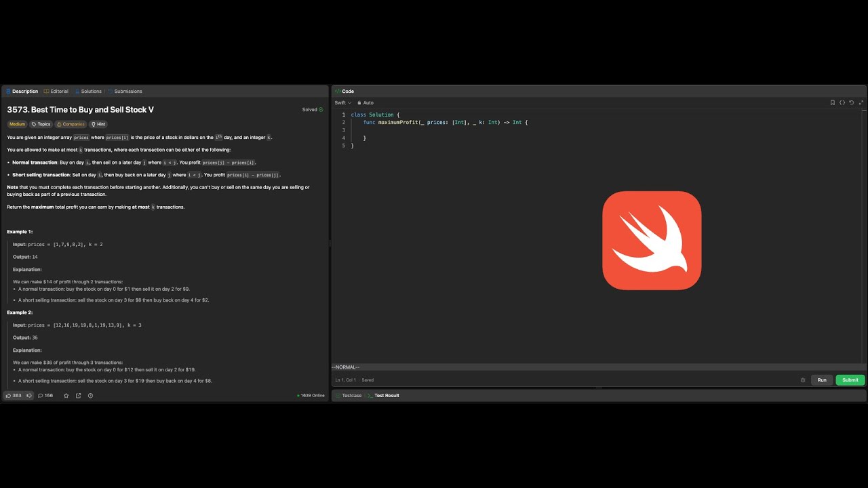Click the Swift logo image
This screenshot has width=868, height=488.
pos(652,241)
